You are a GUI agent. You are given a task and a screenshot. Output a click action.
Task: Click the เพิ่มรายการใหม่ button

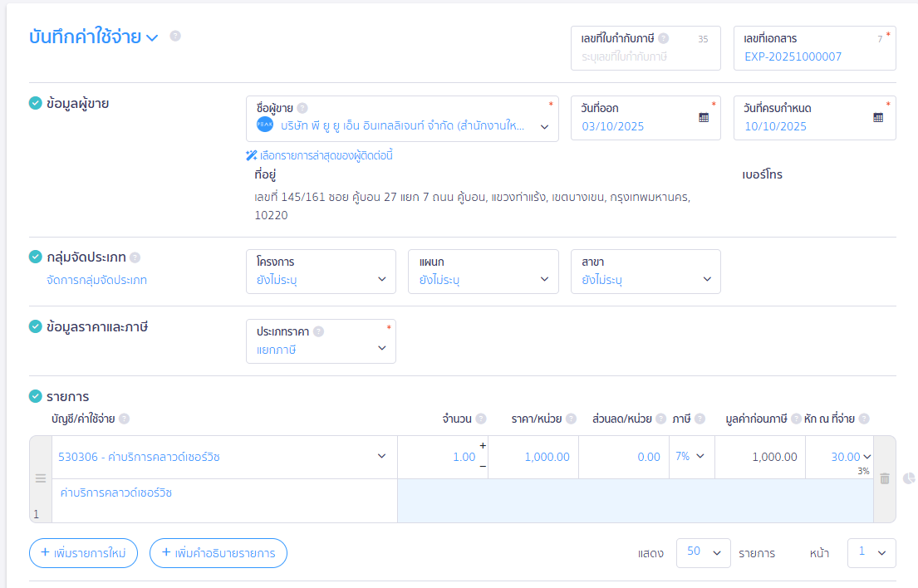83,553
